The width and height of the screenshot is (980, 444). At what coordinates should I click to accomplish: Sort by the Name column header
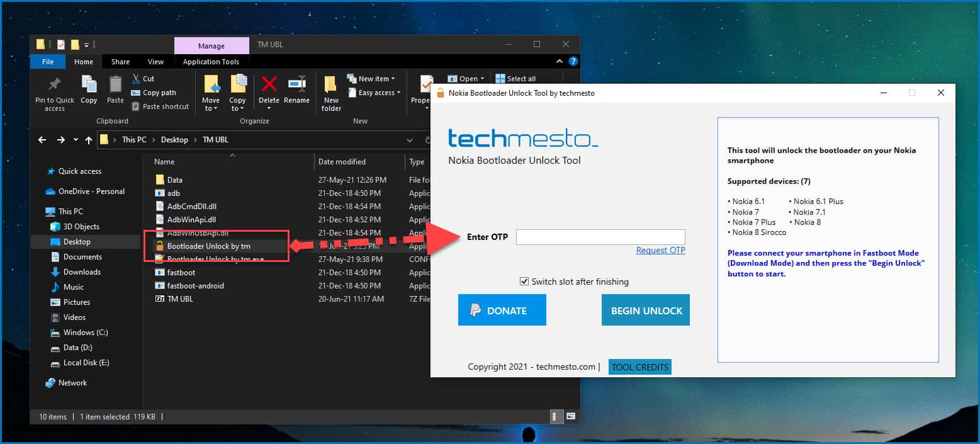pos(164,162)
